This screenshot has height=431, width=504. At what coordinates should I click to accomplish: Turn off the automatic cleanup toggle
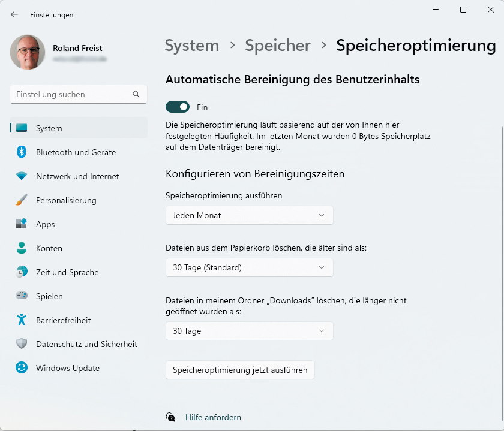click(178, 107)
